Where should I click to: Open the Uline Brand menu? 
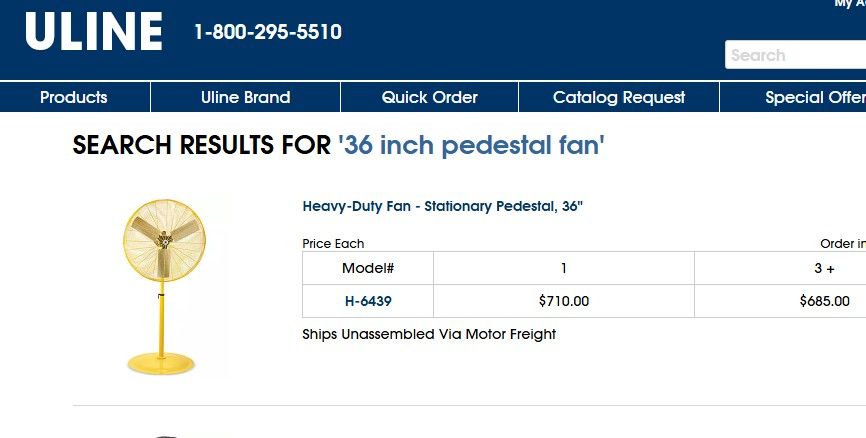(245, 97)
